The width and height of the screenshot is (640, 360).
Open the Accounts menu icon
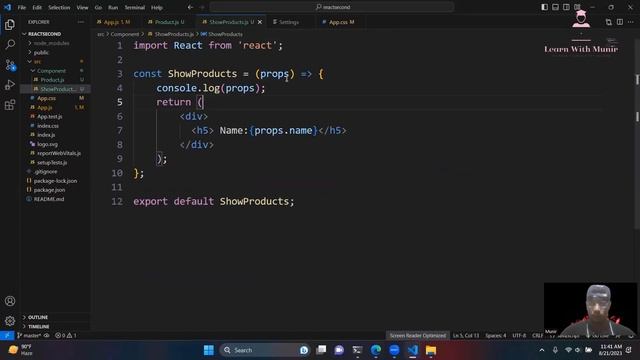pos(10,301)
